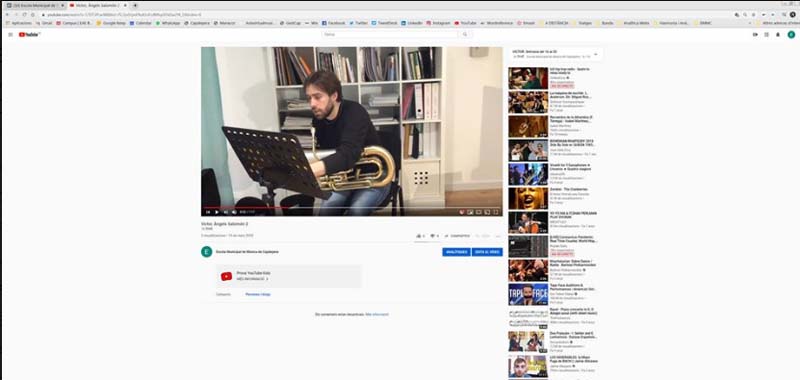This screenshot has height=380, width=800.
Task: Expand the VICTOR playlist panel chevron
Action: (x=595, y=54)
